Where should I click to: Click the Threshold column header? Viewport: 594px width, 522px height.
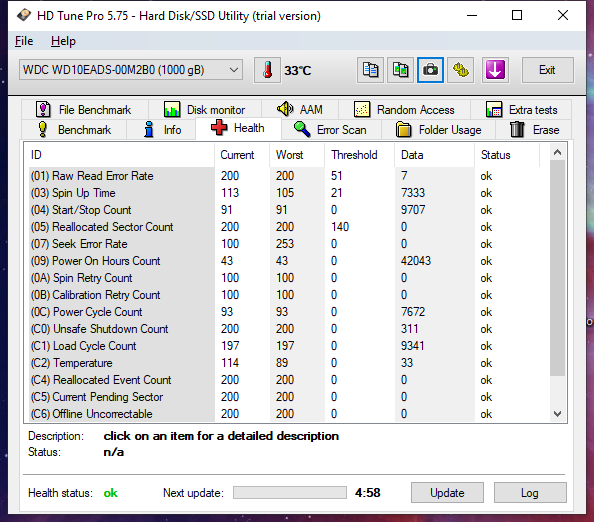click(x=360, y=155)
